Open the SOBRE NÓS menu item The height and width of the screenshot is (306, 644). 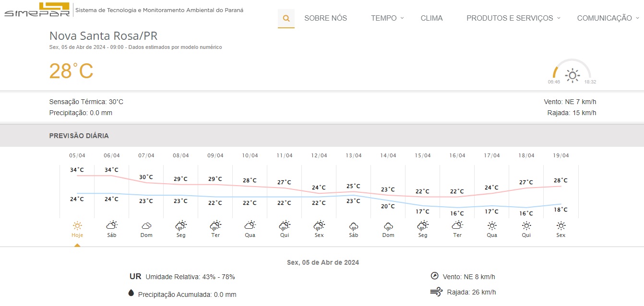tap(325, 18)
